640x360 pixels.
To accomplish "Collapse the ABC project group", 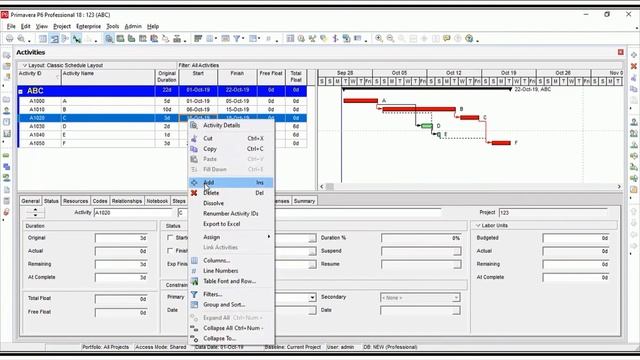I will (x=20, y=91).
